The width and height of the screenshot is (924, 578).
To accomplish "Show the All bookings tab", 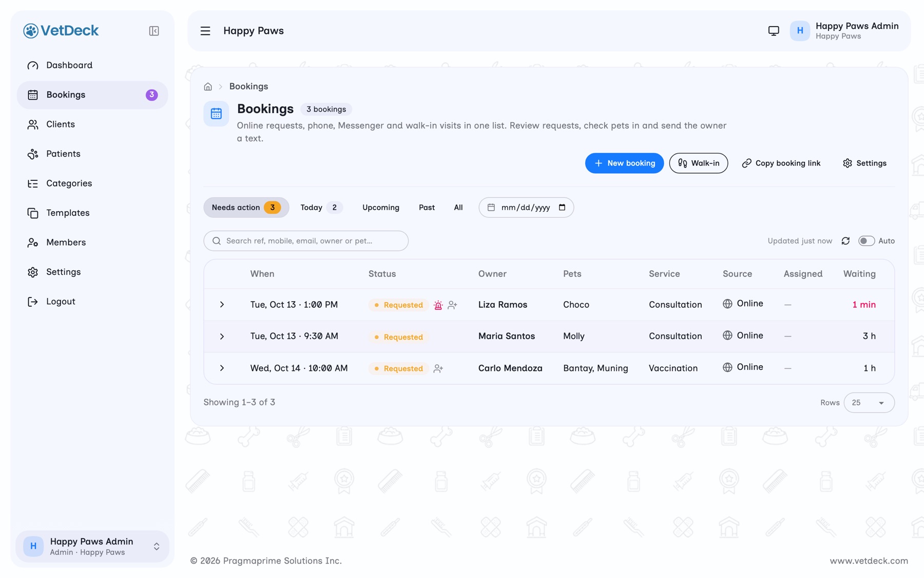I will (x=458, y=208).
